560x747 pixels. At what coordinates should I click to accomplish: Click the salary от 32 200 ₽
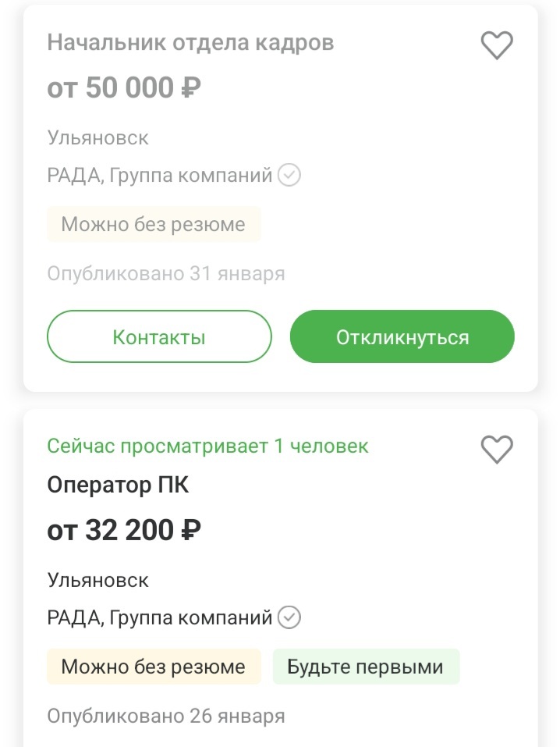pyautogui.click(x=124, y=531)
